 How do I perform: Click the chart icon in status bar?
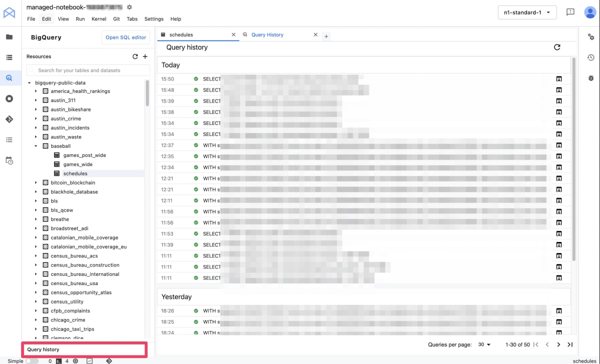coord(89,360)
